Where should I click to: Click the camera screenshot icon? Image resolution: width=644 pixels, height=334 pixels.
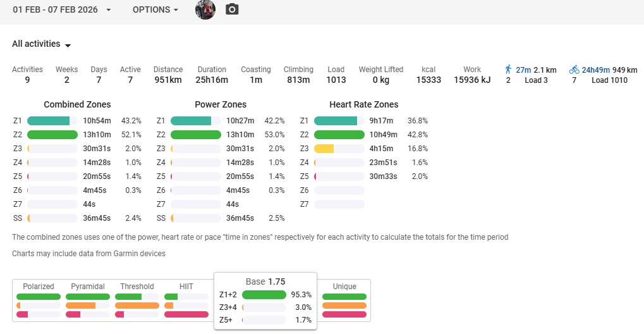pos(232,9)
